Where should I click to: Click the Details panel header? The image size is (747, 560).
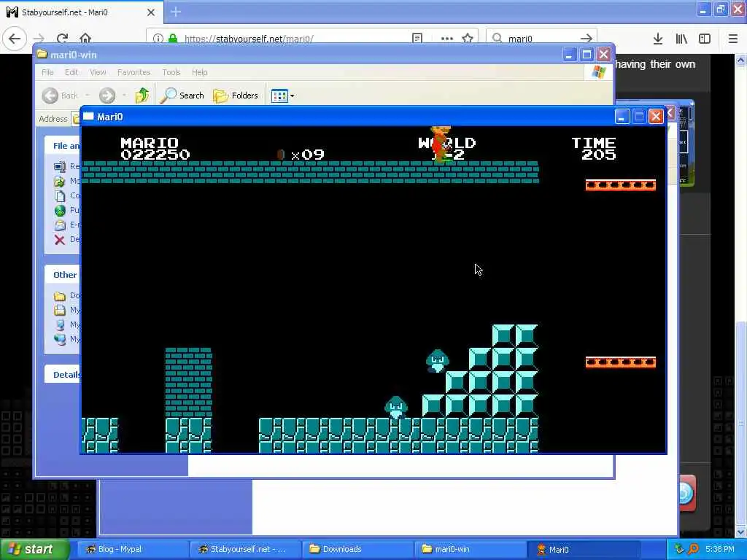click(x=63, y=374)
